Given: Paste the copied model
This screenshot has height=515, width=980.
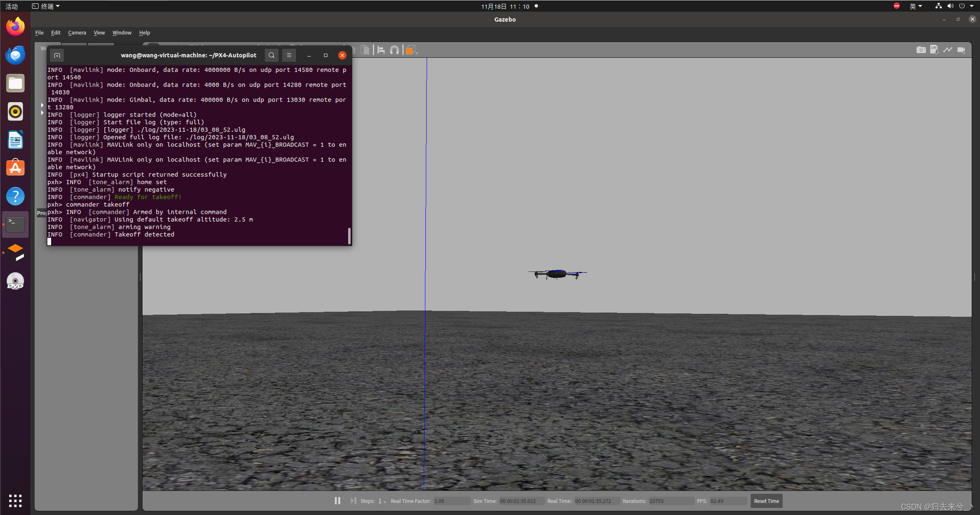Looking at the screenshot, I should coord(365,50).
